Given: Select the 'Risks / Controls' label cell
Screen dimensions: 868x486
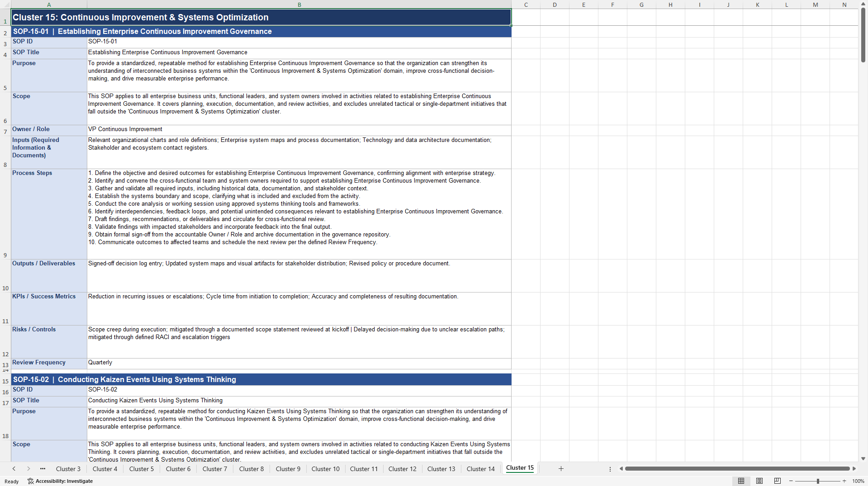Looking at the screenshot, I should click(49, 342).
